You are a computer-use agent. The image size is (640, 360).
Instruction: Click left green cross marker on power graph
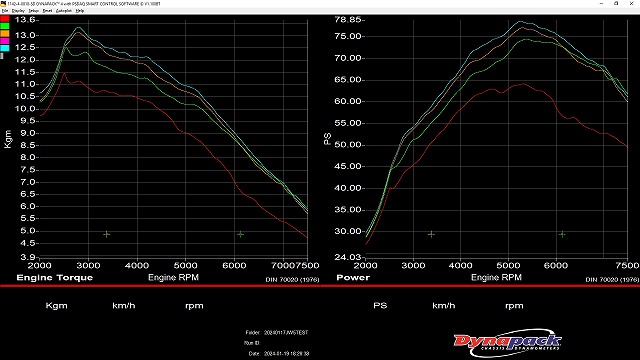(431, 234)
